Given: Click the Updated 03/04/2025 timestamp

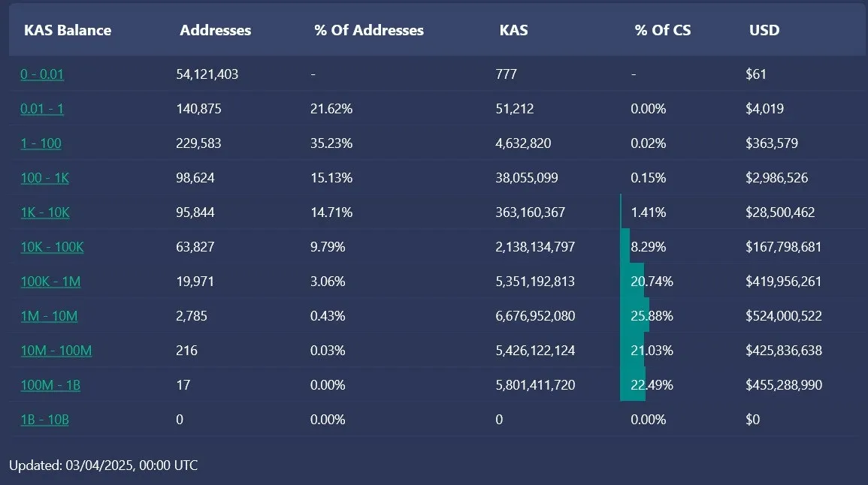Looking at the screenshot, I should tap(104, 465).
